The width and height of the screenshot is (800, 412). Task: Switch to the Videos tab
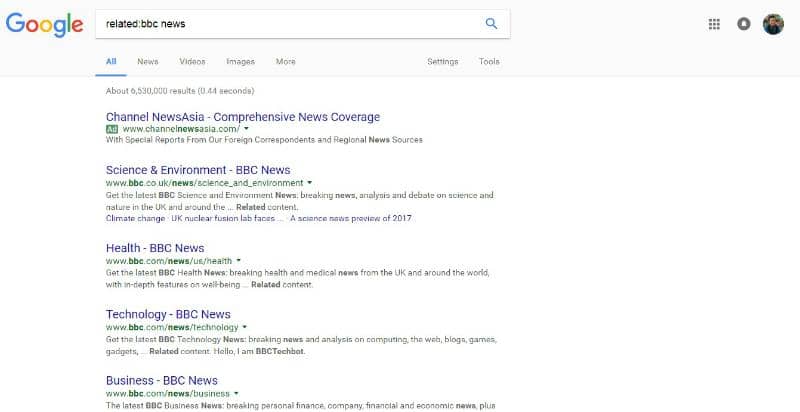[x=192, y=62]
